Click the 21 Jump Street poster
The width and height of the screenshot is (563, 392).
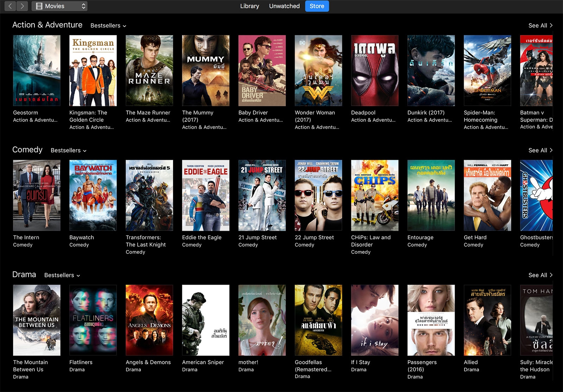pos(261,195)
